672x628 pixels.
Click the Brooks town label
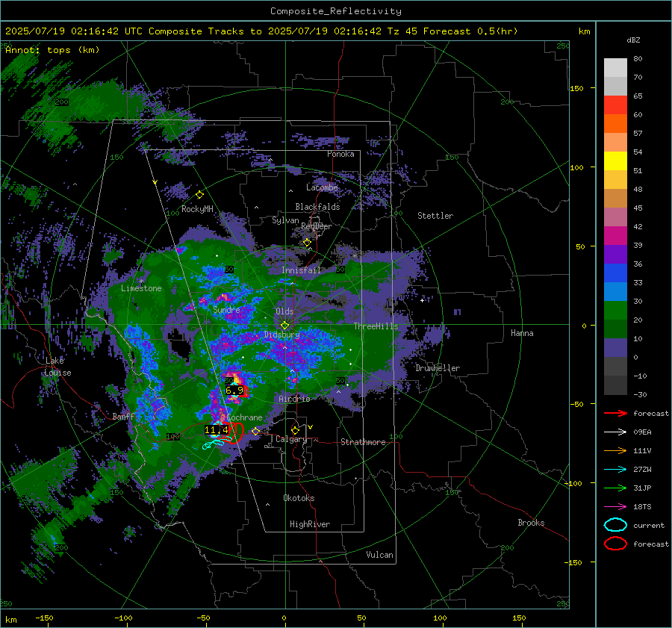(x=531, y=523)
